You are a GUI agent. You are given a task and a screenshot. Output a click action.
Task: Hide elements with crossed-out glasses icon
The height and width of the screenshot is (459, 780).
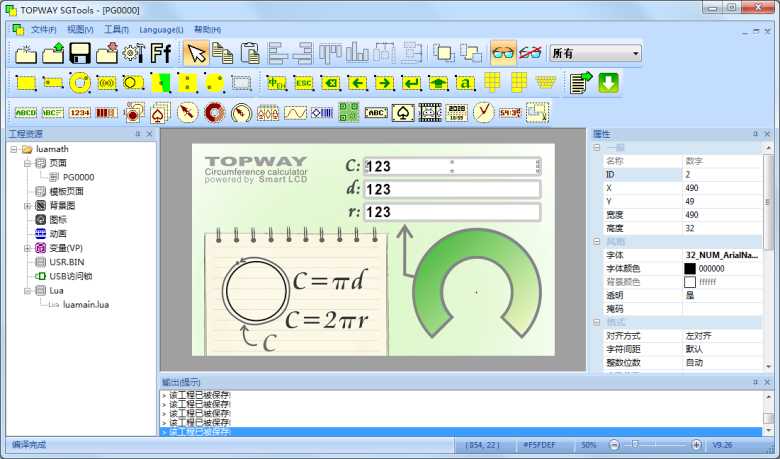[530, 53]
